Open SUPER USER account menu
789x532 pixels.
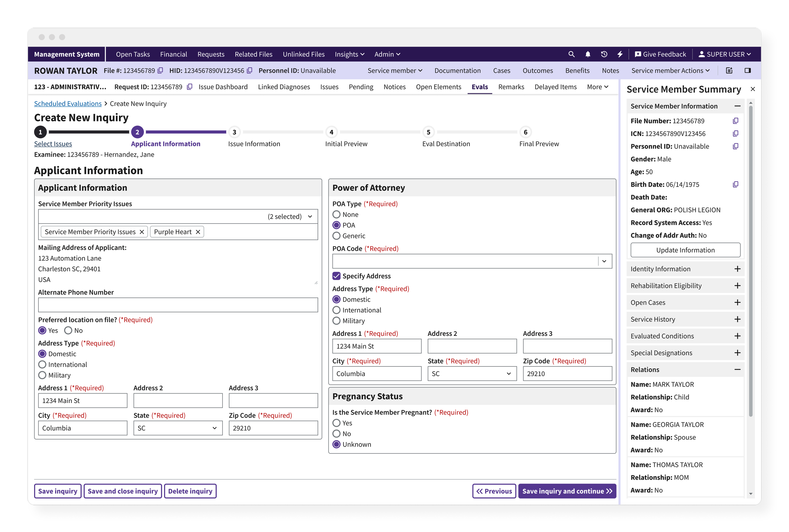coord(724,54)
